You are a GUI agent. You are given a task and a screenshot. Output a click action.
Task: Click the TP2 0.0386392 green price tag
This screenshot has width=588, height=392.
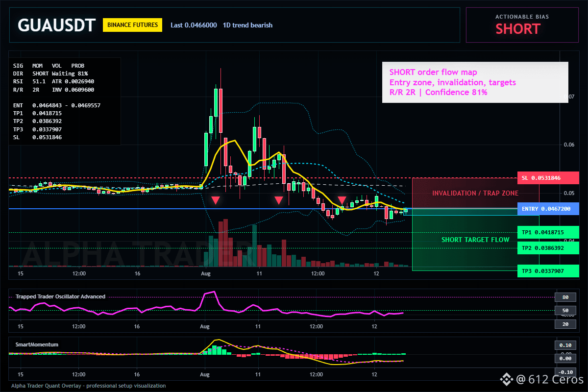548,248
